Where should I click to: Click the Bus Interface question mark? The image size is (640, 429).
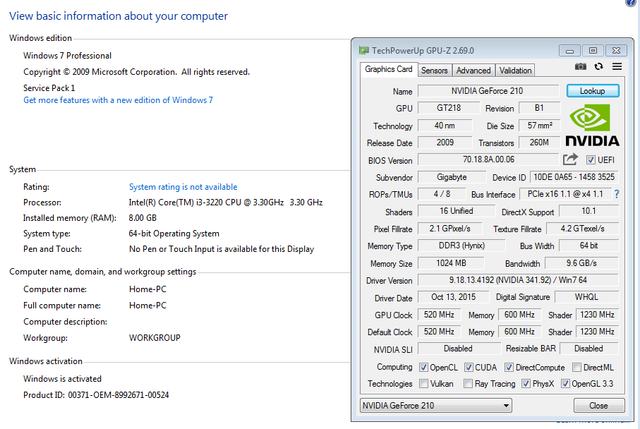coord(616,194)
